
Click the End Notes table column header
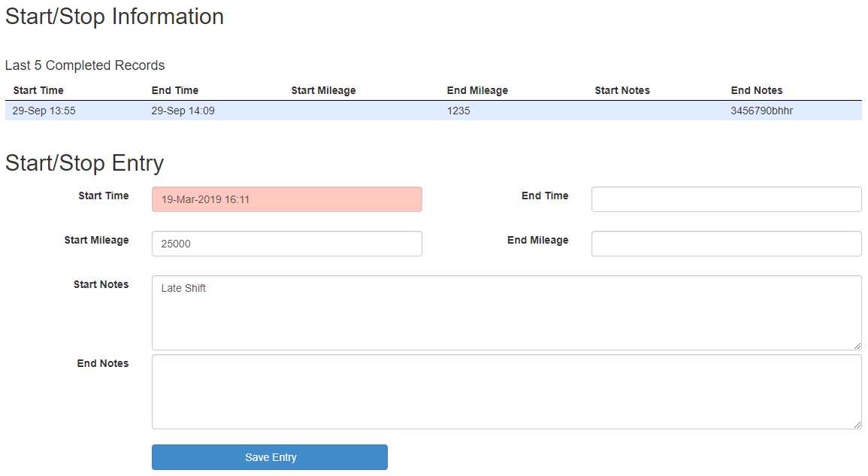757,90
